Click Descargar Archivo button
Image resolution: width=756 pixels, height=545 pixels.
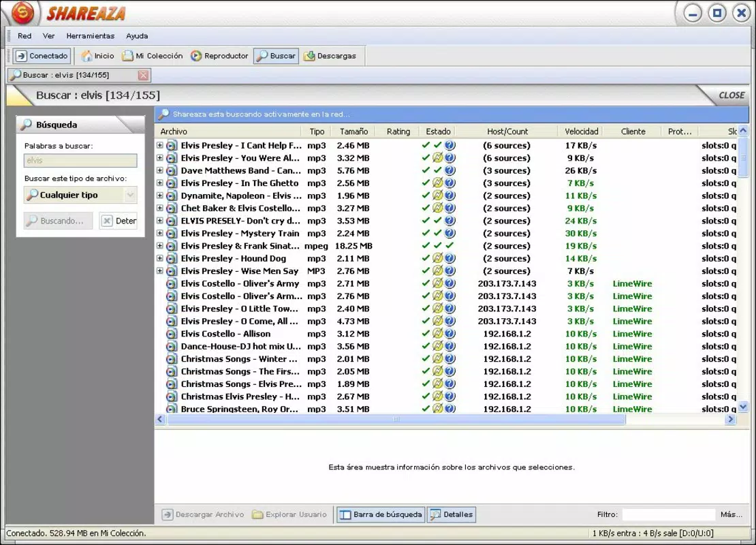point(202,514)
